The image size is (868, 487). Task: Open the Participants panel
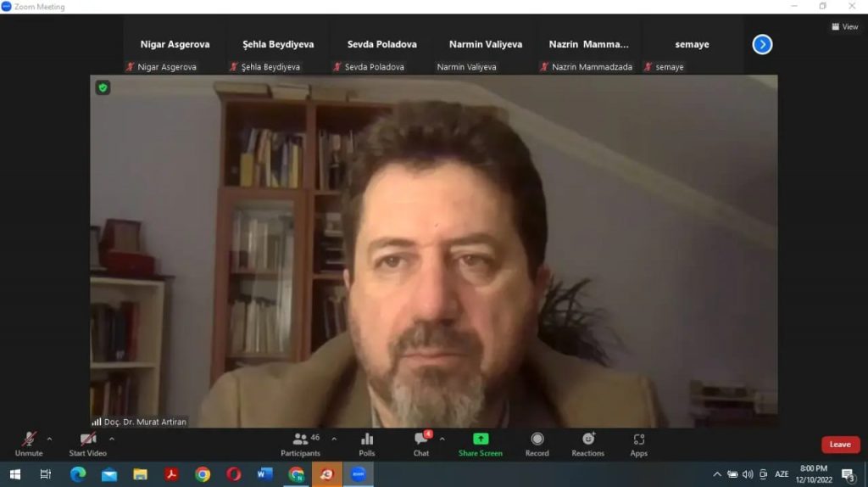[300, 445]
